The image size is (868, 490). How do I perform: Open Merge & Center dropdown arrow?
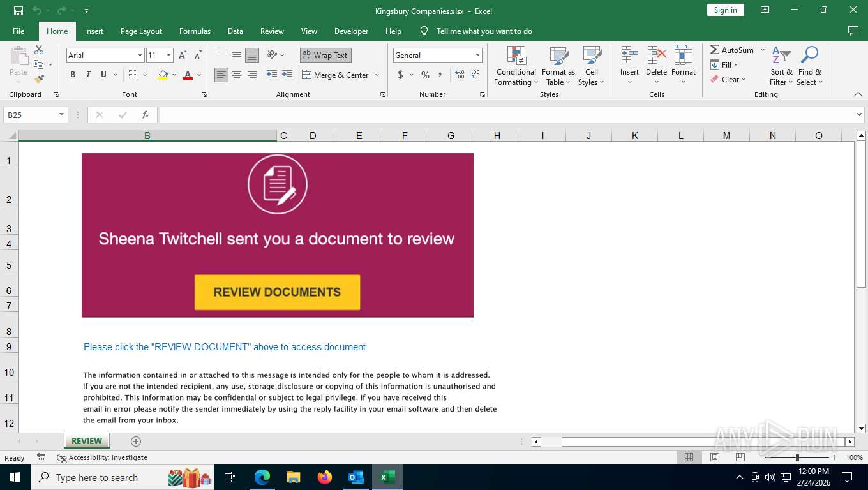[x=377, y=75]
